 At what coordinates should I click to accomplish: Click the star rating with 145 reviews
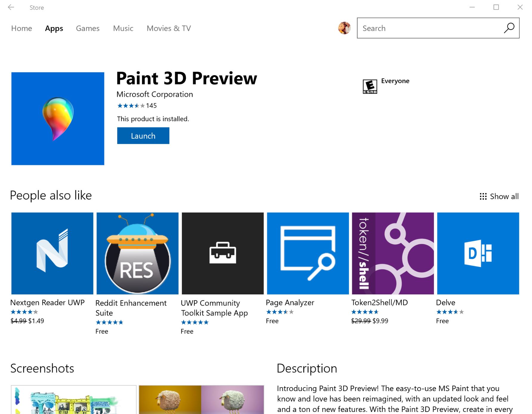137,106
